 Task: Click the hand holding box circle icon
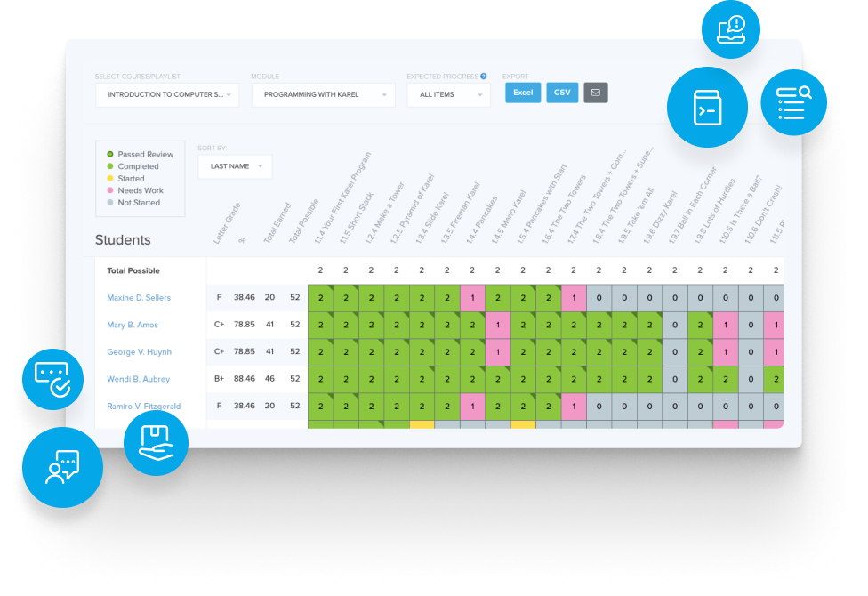(x=156, y=442)
